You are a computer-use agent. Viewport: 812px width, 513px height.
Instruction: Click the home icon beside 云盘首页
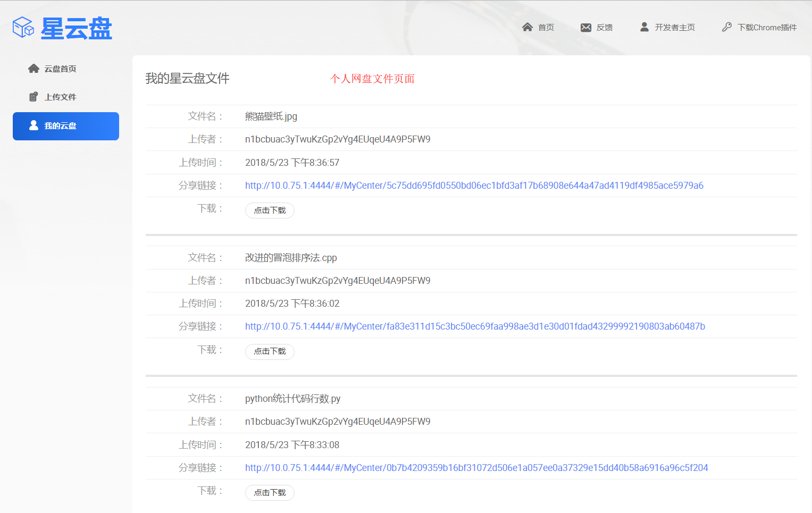click(x=34, y=69)
